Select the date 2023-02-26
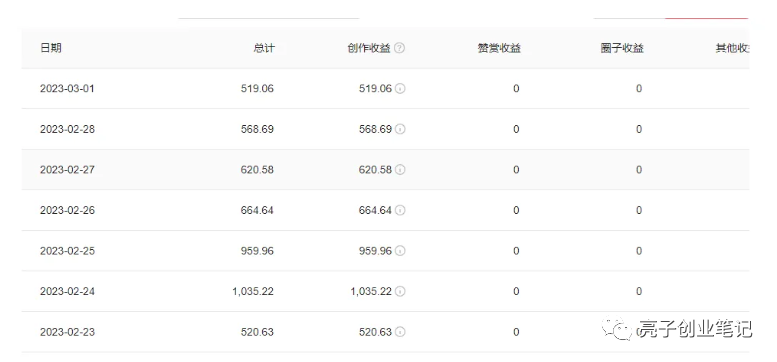 67,210
